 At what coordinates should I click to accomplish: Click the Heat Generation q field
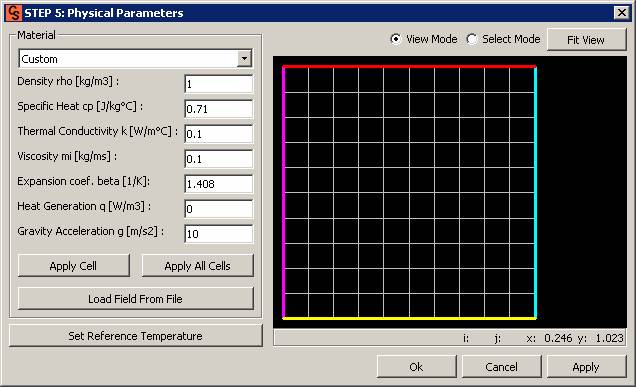(219, 209)
